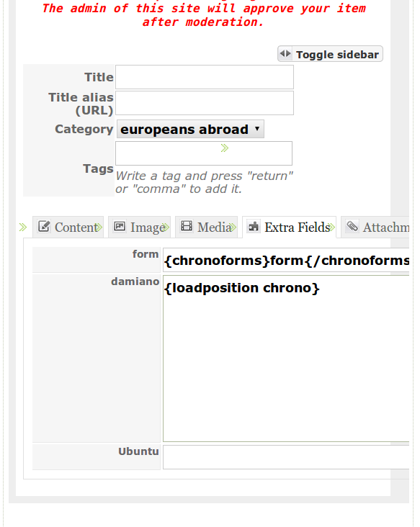Click the Extra Fields puzzle icon
Screen dimensions: 420x527
tap(254, 226)
